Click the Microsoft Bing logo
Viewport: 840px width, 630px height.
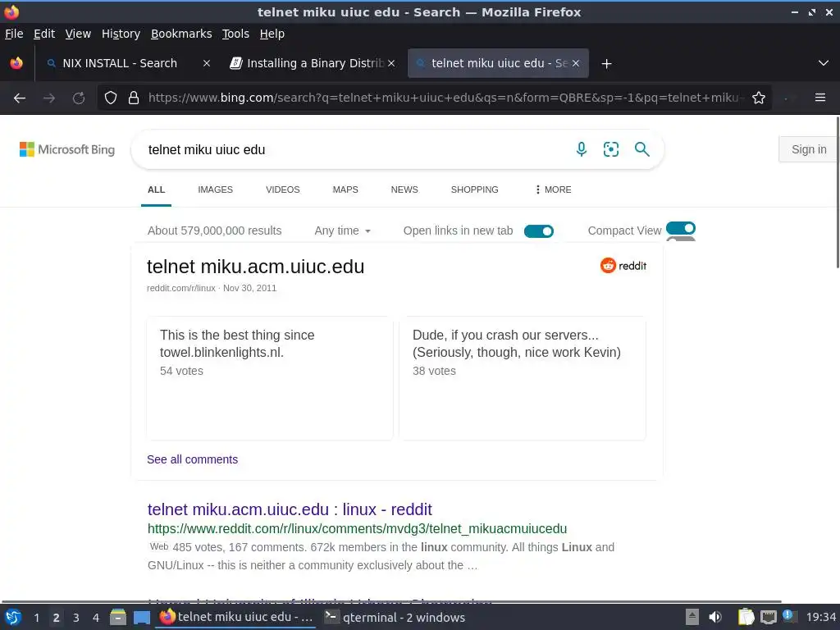point(67,149)
